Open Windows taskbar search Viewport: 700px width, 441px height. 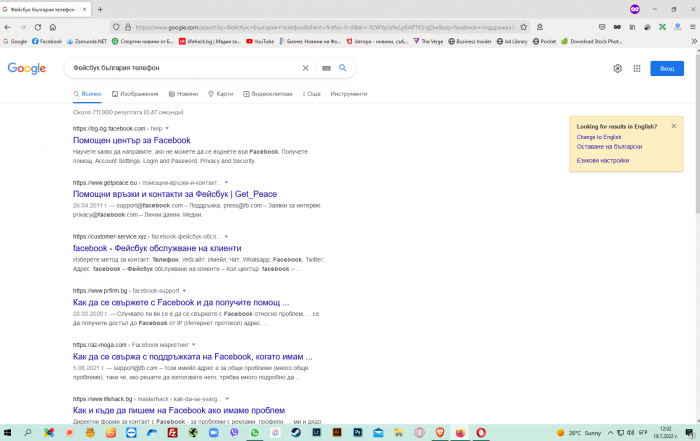(28, 433)
